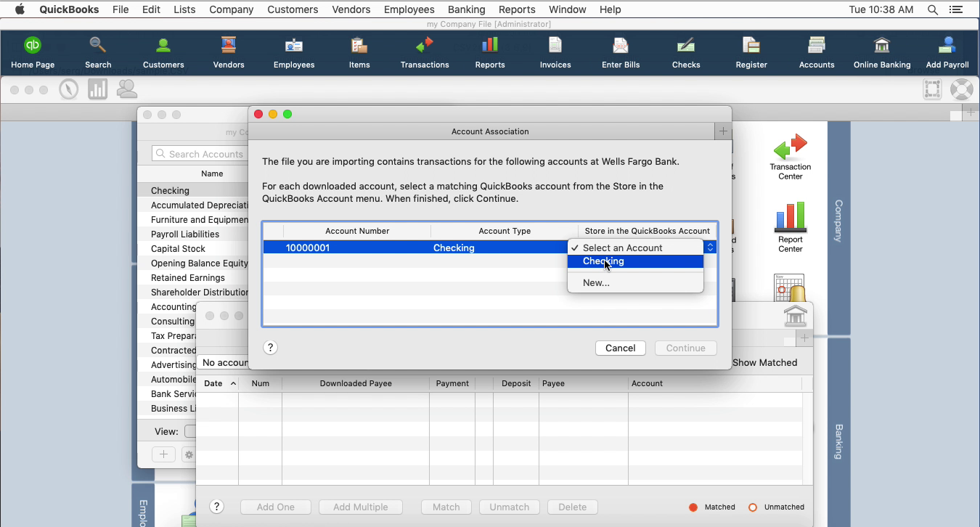Image resolution: width=980 pixels, height=527 pixels.
Task: Choose 'Select an Account' in dropdown menu
Action: (635, 248)
